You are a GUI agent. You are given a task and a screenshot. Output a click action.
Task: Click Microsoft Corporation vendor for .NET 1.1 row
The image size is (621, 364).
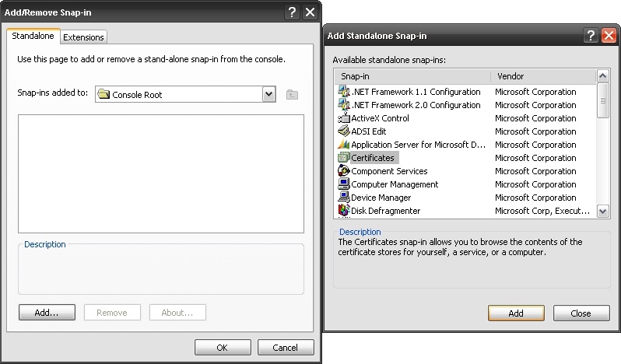point(535,92)
